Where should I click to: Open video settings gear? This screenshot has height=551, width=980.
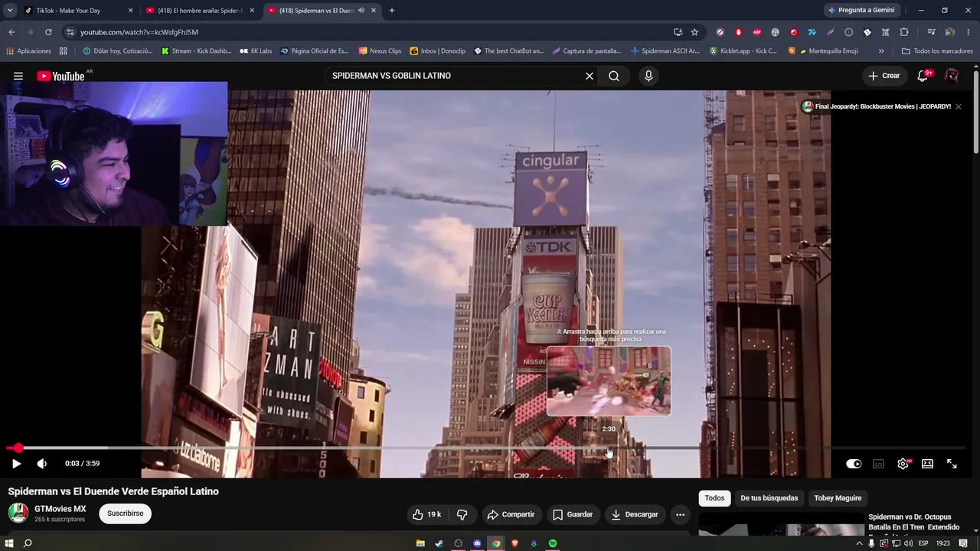(x=903, y=464)
